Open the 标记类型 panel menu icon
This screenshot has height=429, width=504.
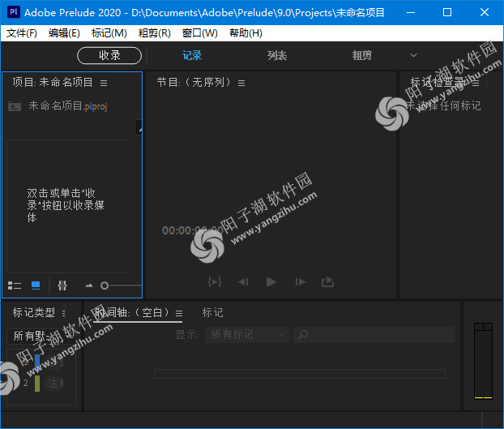coord(64,313)
